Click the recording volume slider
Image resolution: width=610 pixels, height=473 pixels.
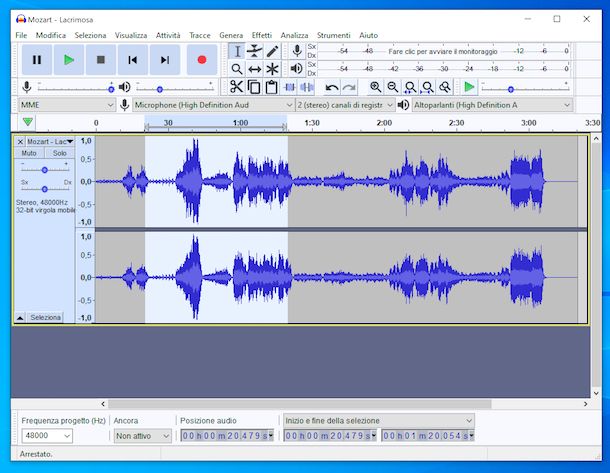(x=76, y=89)
